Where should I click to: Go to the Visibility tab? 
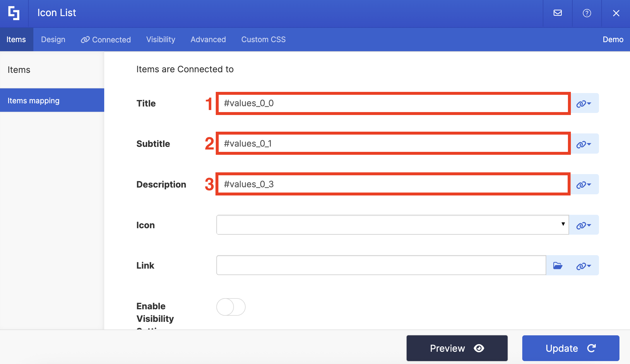[x=161, y=40]
